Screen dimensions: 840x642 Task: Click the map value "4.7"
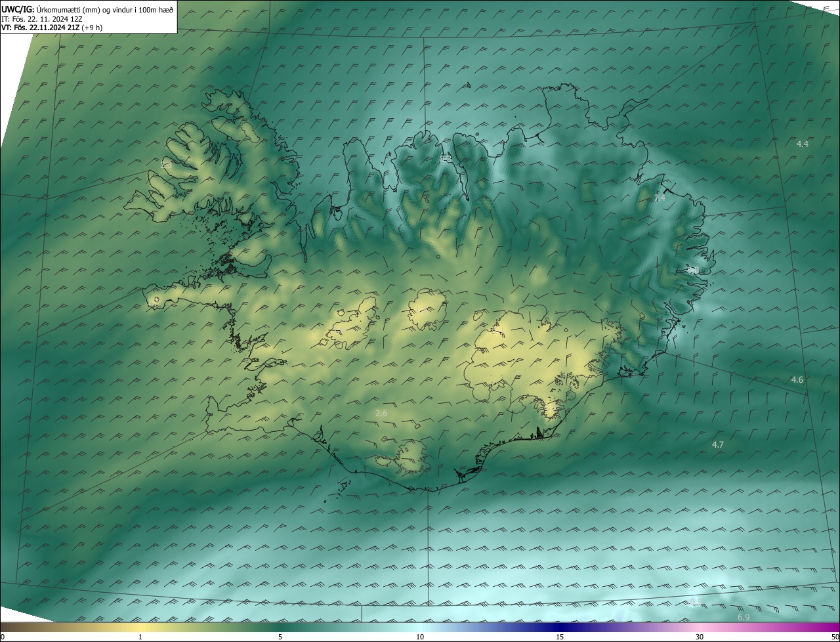[x=718, y=444]
